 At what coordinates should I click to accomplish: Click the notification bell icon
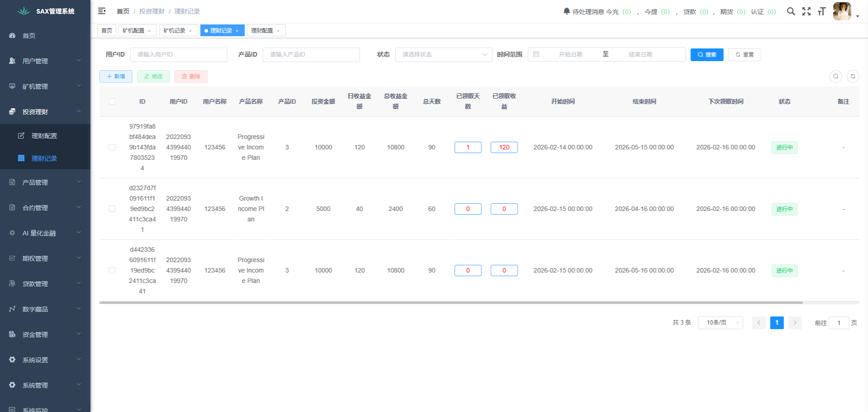[x=566, y=11]
